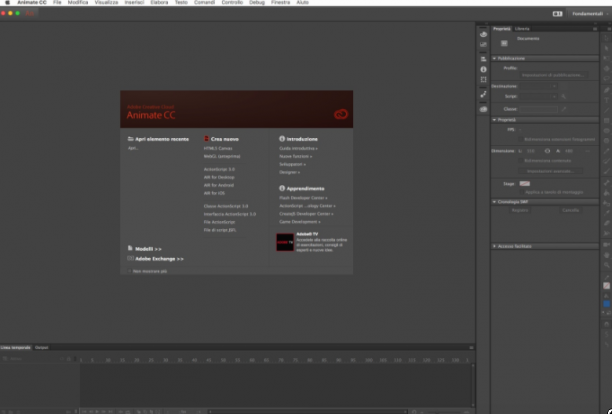612x414 pixels.
Task: Select the Lasso tool
Action: click(606, 78)
